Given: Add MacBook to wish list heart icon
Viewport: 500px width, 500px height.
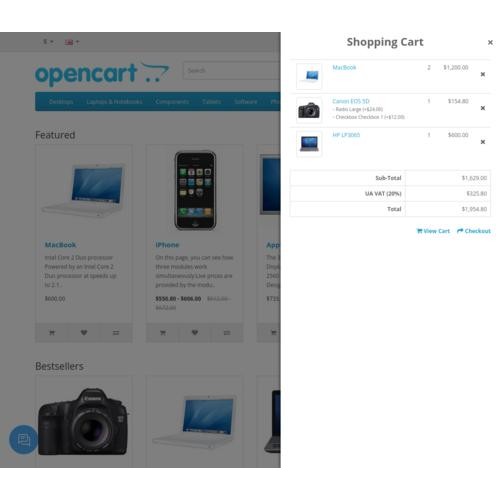Looking at the screenshot, I should click(x=84, y=333).
